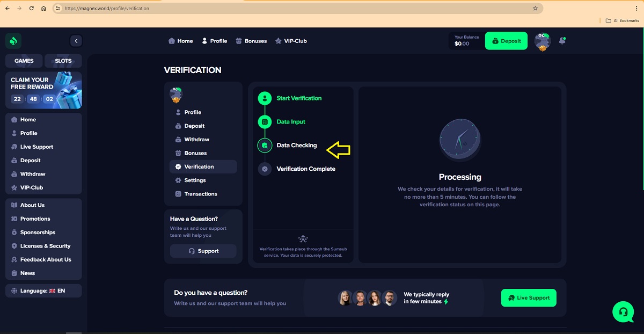Image resolution: width=644 pixels, height=334 pixels.
Task: Collapse the left sidebar with arrow button
Action: tap(76, 41)
